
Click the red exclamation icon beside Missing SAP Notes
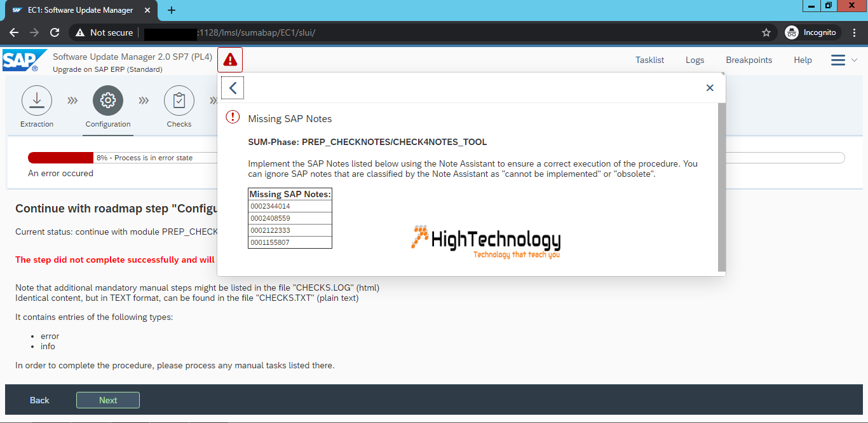(233, 117)
